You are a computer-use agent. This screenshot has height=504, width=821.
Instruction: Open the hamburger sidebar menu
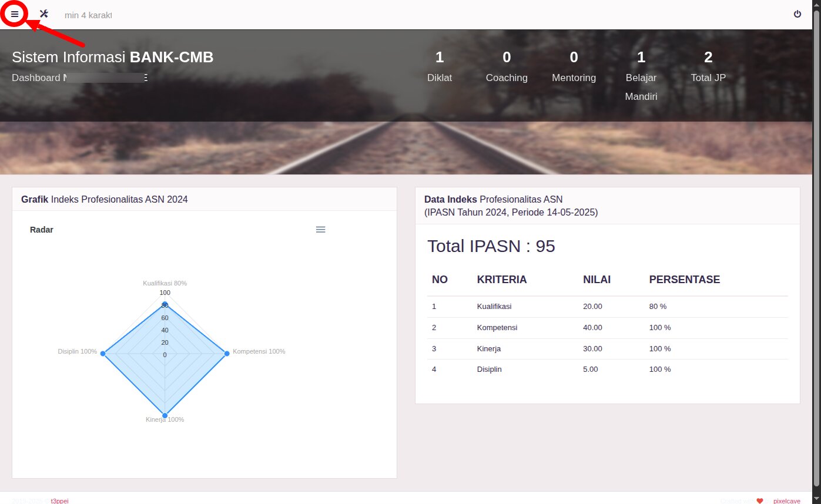[x=15, y=14]
